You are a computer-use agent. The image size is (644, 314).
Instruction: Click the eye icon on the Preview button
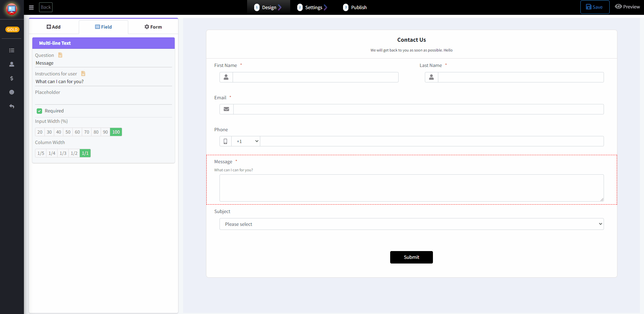[x=618, y=6]
